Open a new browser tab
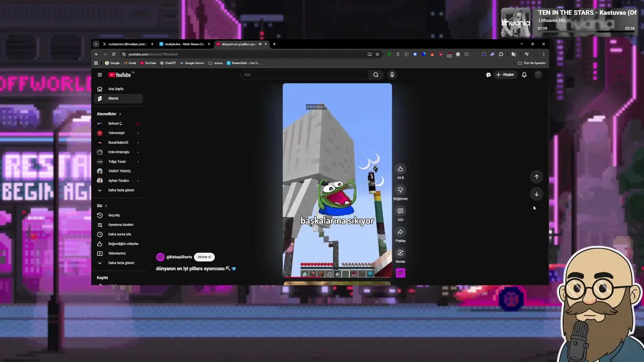The image size is (644, 362). point(274,44)
